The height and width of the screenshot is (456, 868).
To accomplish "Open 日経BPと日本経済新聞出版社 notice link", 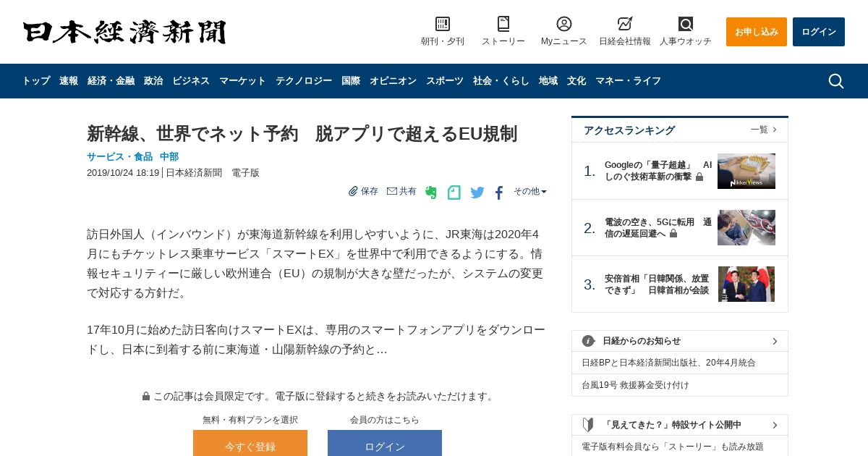I will point(668,363).
